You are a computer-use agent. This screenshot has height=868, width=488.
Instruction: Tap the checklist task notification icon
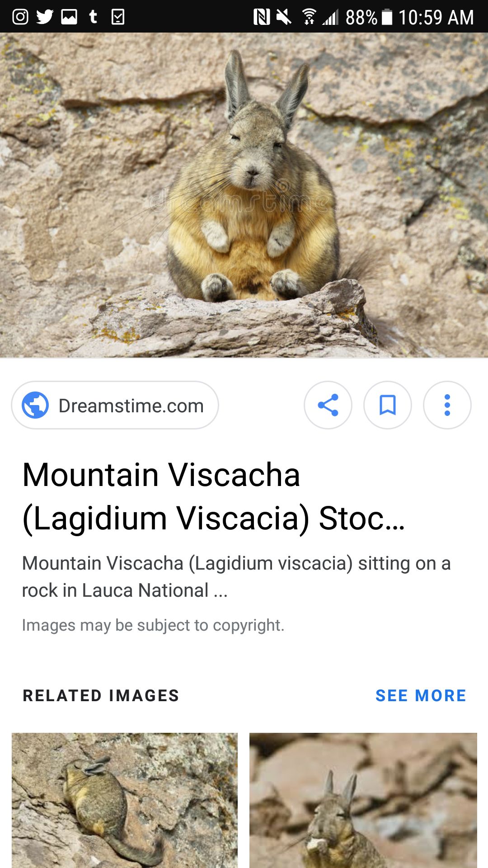point(117,17)
